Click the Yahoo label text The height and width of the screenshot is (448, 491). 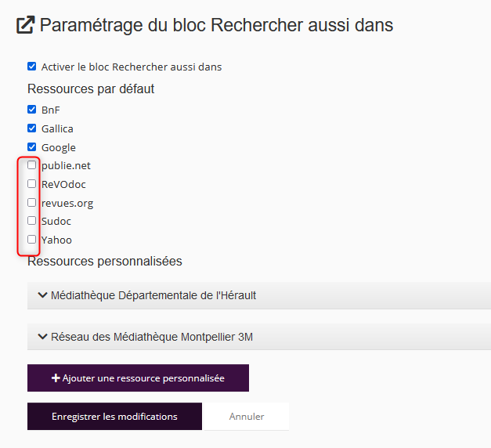point(56,240)
